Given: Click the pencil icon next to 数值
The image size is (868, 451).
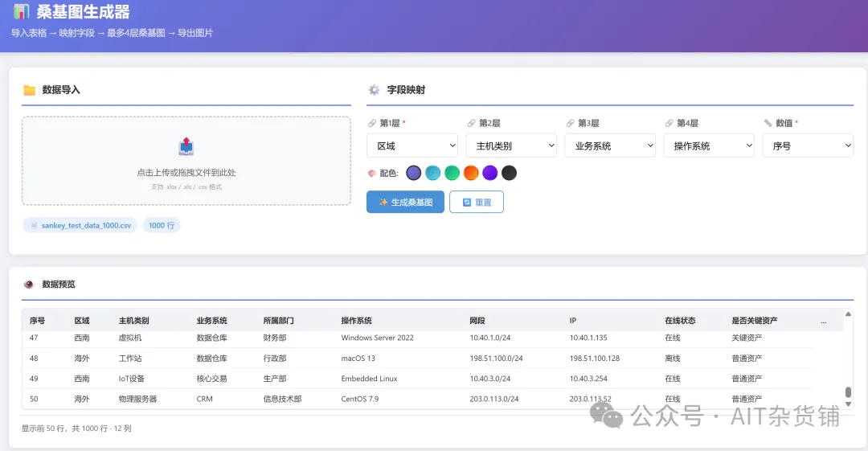Looking at the screenshot, I should tap(768, 123).
